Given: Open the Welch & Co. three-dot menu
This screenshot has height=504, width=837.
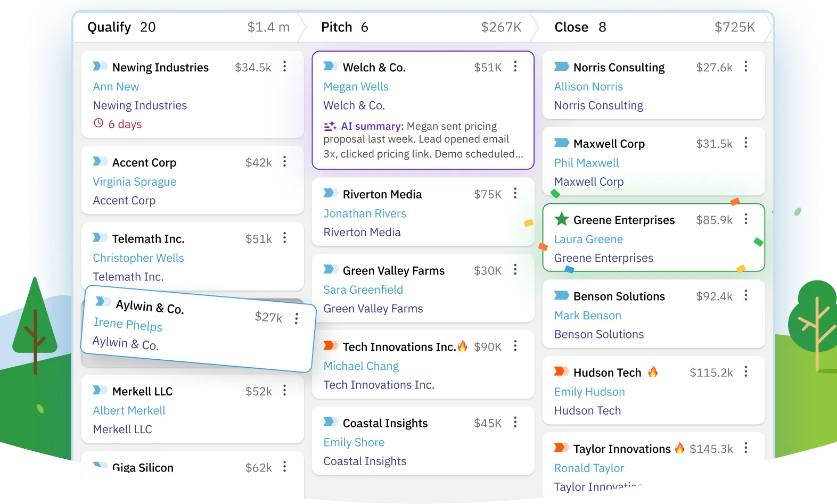Looking at the screenshot, I should click(x=515, y=67).
